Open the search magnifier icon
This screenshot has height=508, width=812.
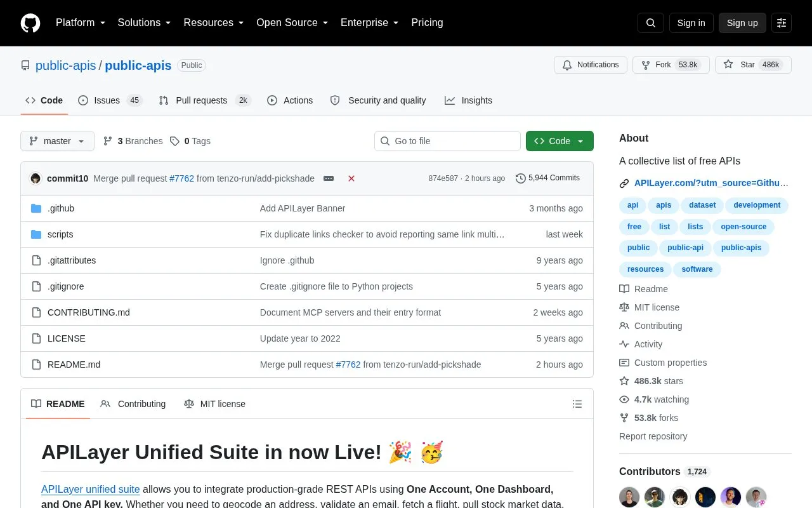(x=651, y=23)
